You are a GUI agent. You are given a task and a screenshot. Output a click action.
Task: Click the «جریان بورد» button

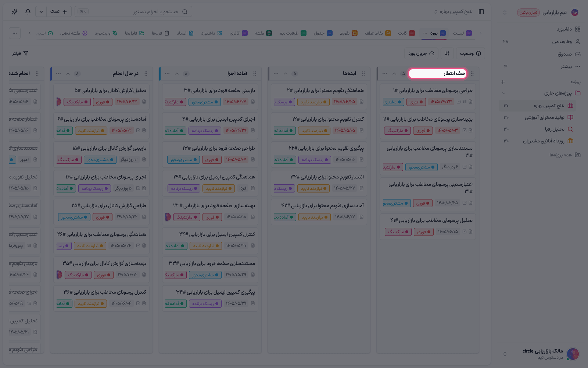421,53
